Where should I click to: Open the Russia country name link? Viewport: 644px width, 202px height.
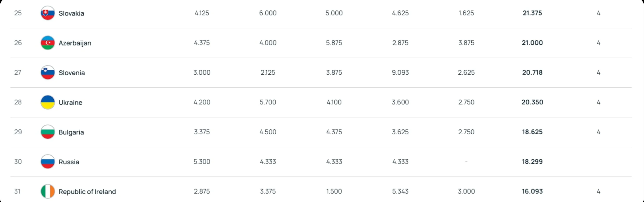coord(69,162)
